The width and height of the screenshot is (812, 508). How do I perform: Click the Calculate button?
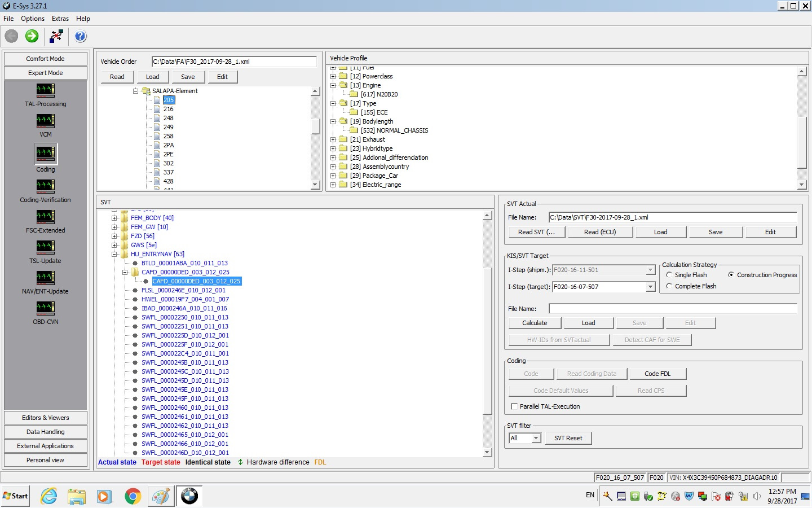(x=535, y=323)
